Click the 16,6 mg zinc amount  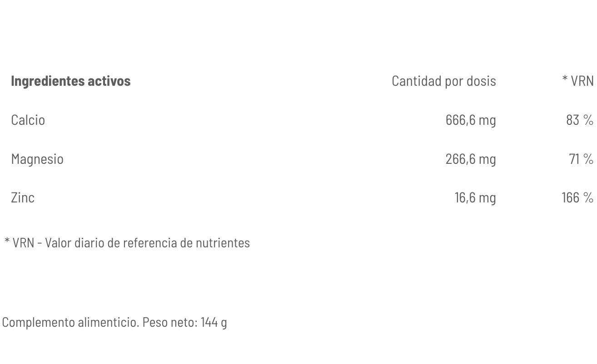tap(475, 197)
